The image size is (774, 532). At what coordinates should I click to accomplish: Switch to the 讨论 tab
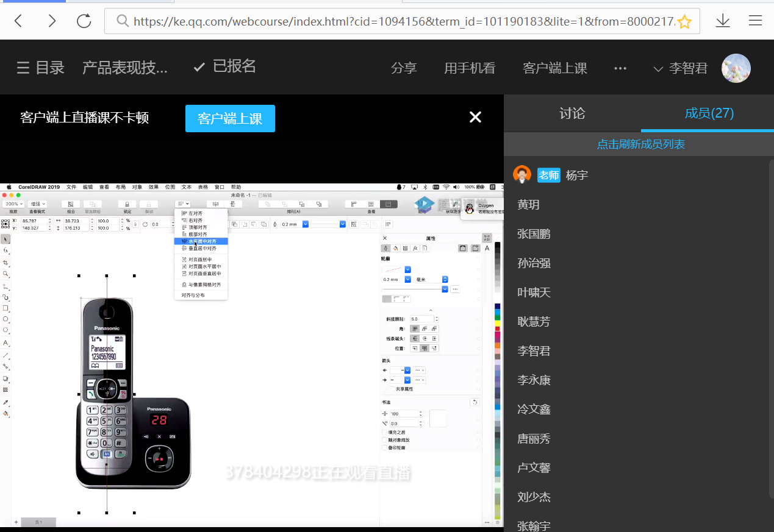pyautogui.click(x=572, y=113)
